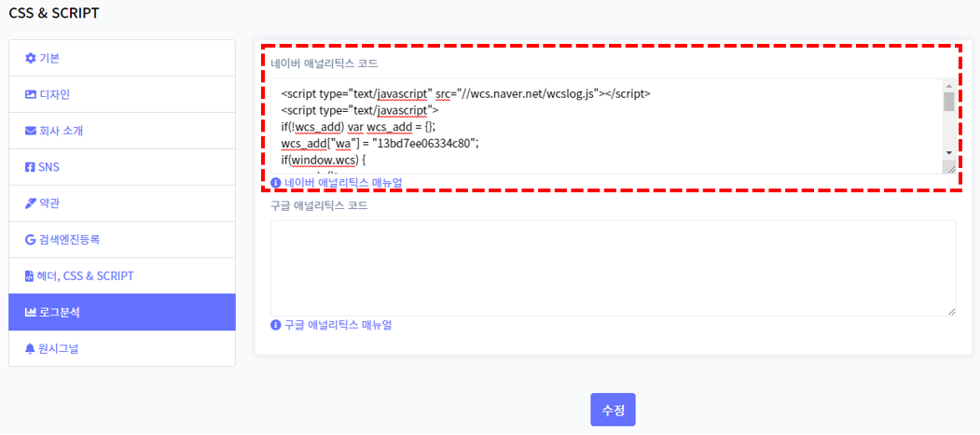Click the gear icon beside 기본

[30, 58]
